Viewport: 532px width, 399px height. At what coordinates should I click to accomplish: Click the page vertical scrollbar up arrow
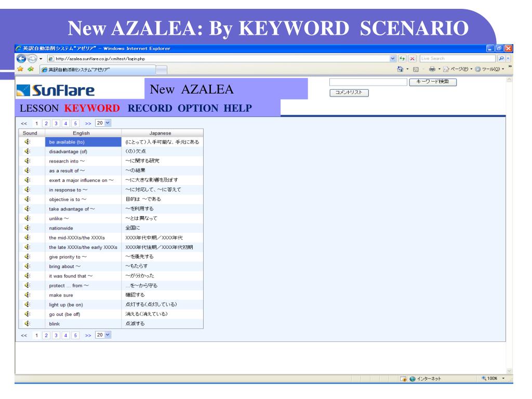(x=509, y=79)
